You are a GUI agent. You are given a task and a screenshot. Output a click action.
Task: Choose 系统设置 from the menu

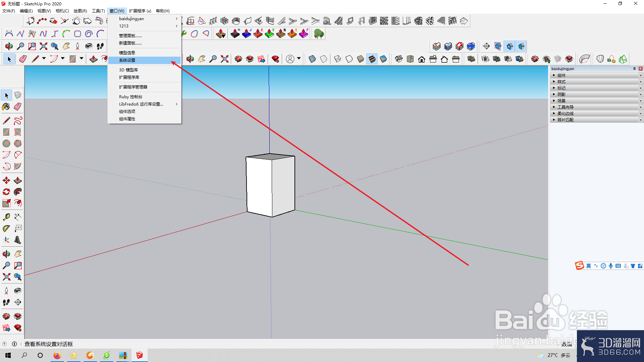(x=145, y=60)
